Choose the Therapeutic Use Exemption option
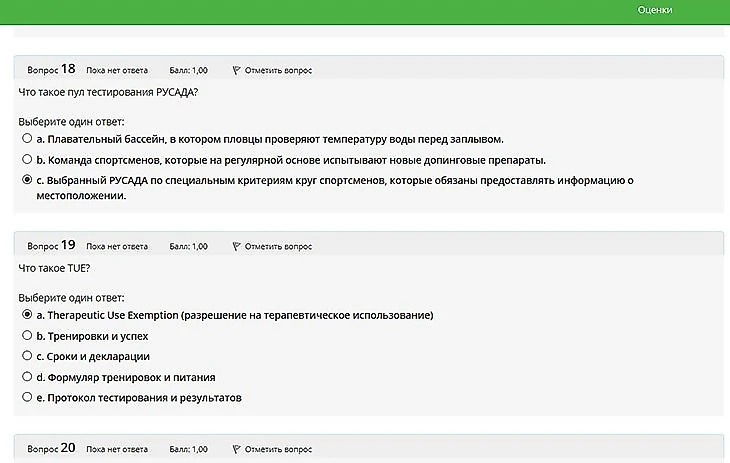Screen dimensions: 730x463 coord(27,315)
